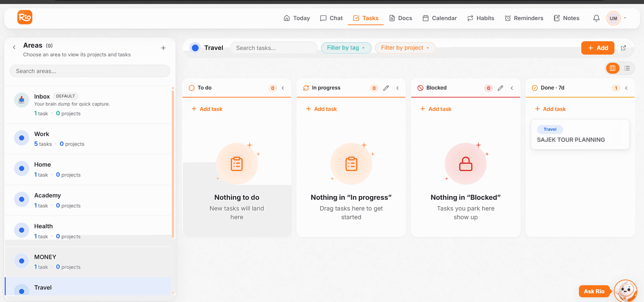The width and height of the screenshot is (644, 302).
Task: Open the notifications bell
Action: click(x=596, y=18)
